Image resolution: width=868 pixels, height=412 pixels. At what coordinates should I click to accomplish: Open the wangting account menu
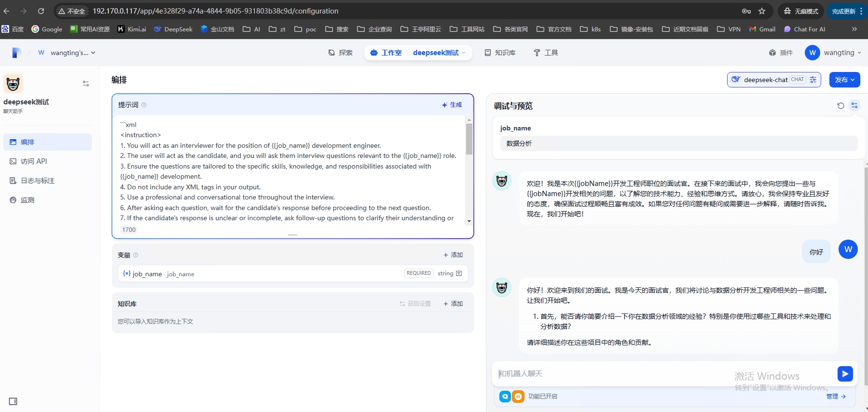(833, 53)
